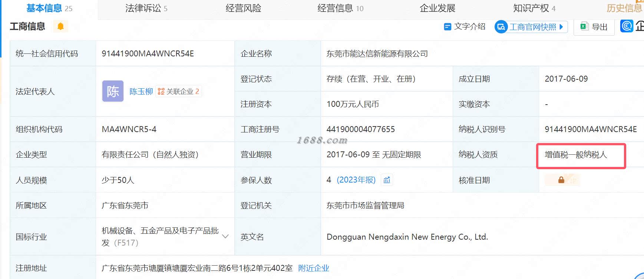644x279 pixels.
Task: Click the 法定代表人 label cell
Action: [x=53, y=92]
